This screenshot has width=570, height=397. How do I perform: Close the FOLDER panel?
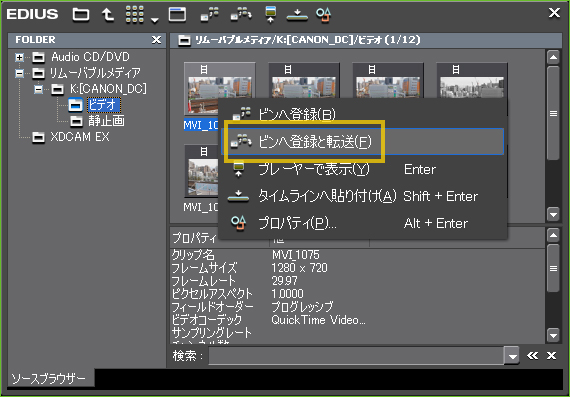coord(156,40)
